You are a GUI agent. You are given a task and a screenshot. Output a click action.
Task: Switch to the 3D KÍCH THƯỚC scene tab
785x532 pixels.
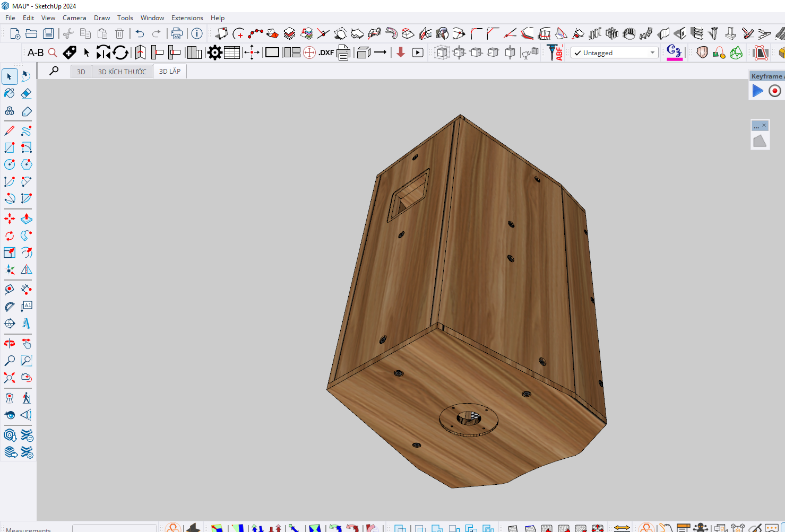pyautogui.click(x=122, y=72)
